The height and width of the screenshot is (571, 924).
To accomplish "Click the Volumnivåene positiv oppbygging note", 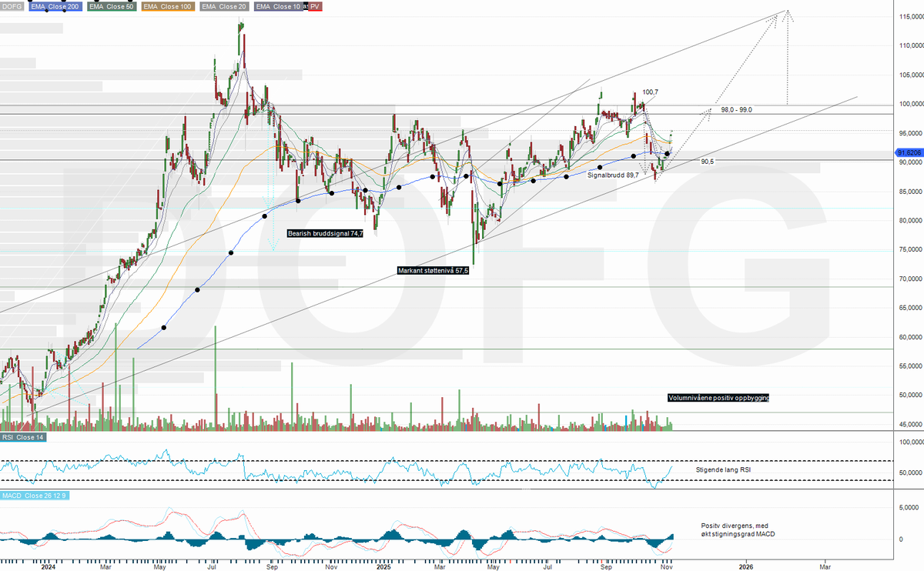I will (719, 398).
